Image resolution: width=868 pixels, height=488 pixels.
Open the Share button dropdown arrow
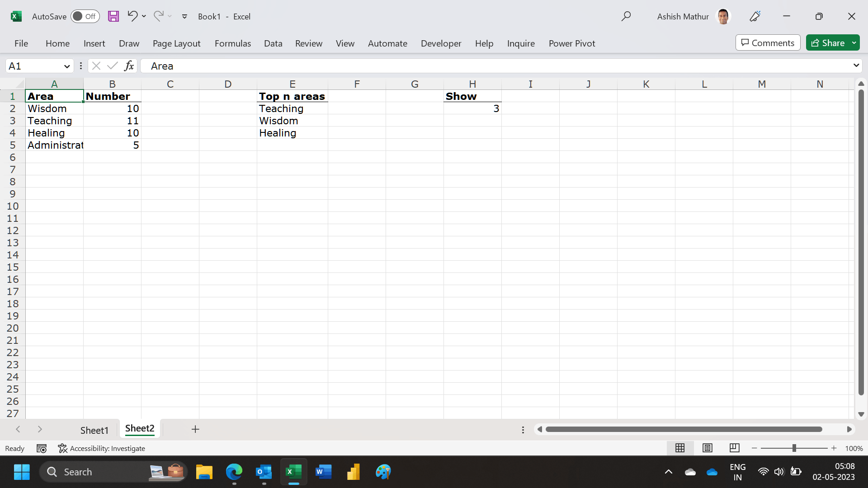pyautogui.click(x=854, y=43)
